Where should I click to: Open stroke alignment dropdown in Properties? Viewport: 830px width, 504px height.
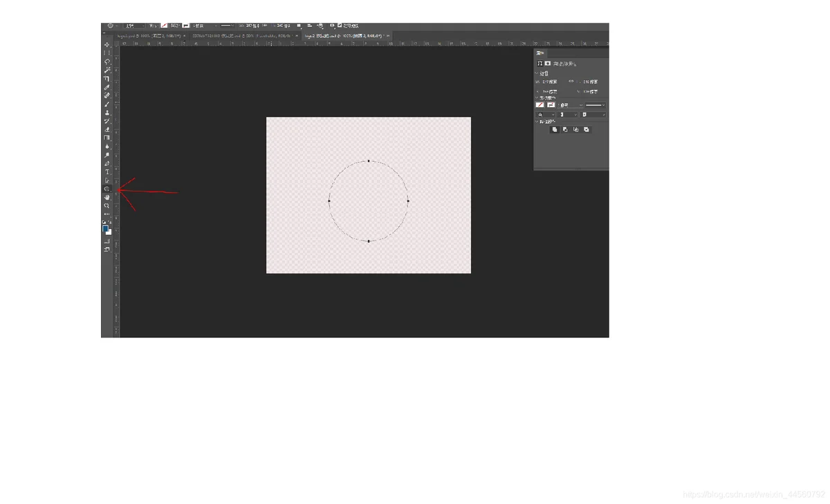545,115
